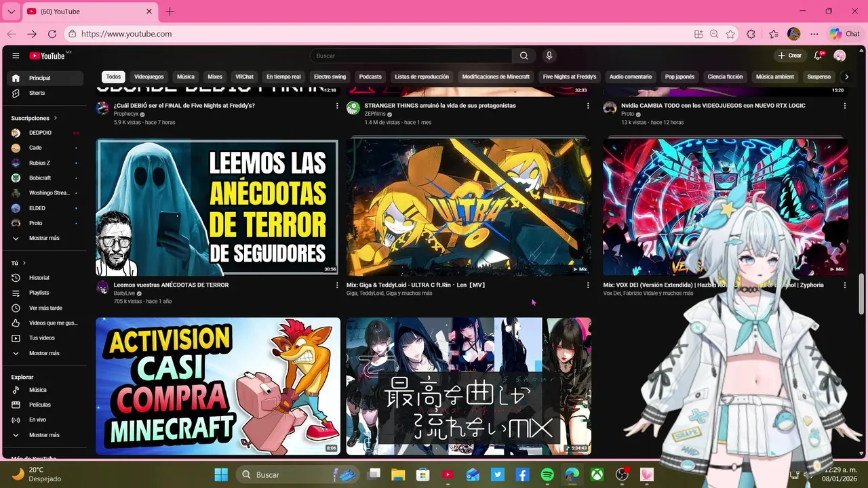
Task: Open Música under Explorar in sidebar
Action: pyautogui.click(x=45, y=390)
